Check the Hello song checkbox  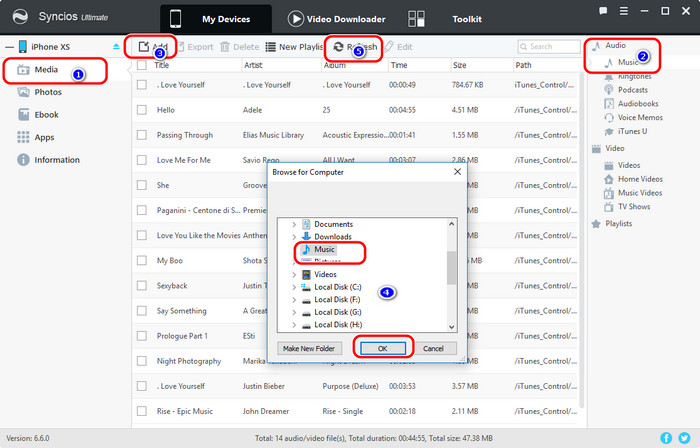(142, 110)
